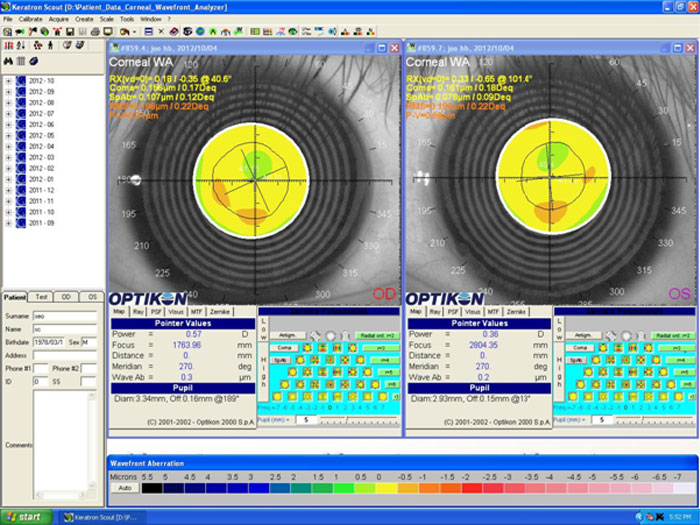Click the blue tiled windows toolbar icon
Image resolution: width=700 pixels, height=525 pixels.
tap(149, 32)
